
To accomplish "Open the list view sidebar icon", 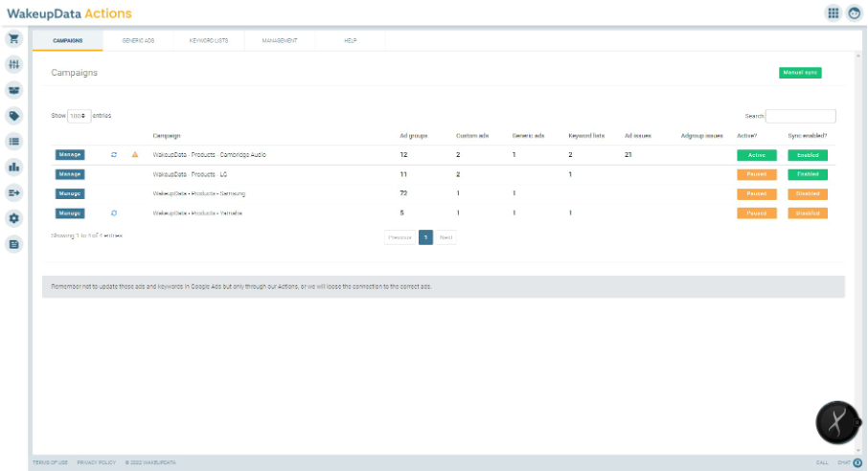I will 13,142.
